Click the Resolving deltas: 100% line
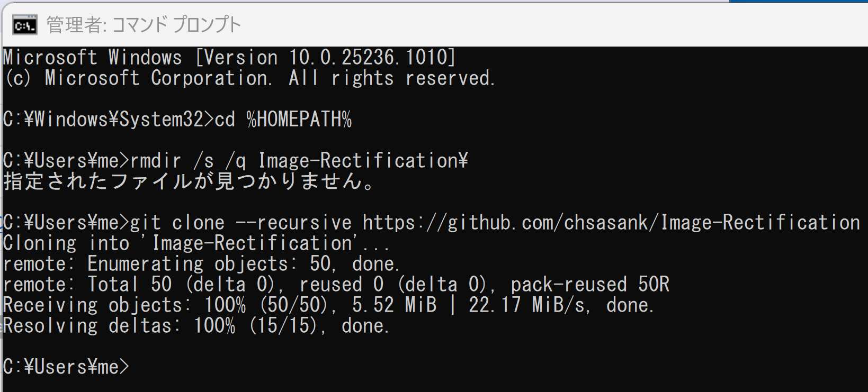 click(x=196, y=326)
